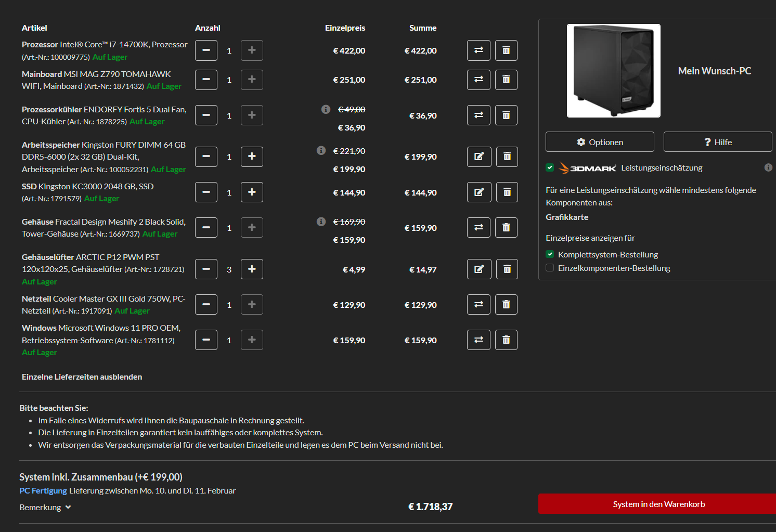Select the Einzelpreis column header
The height and width of the screenshot is (532, 776).
point(345,28)
